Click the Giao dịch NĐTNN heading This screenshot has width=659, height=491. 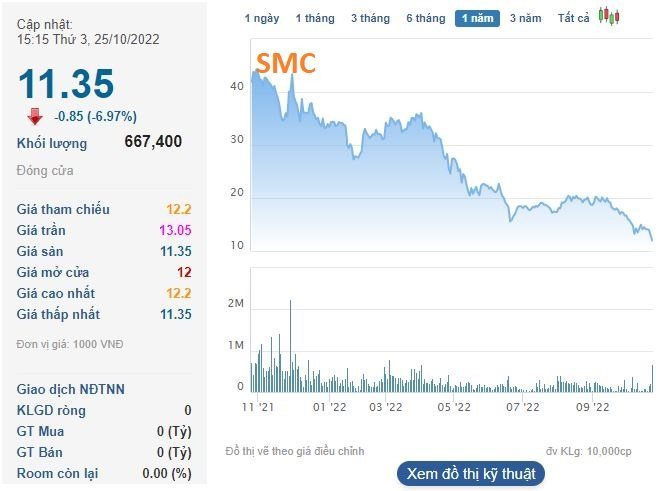[71, 389]
